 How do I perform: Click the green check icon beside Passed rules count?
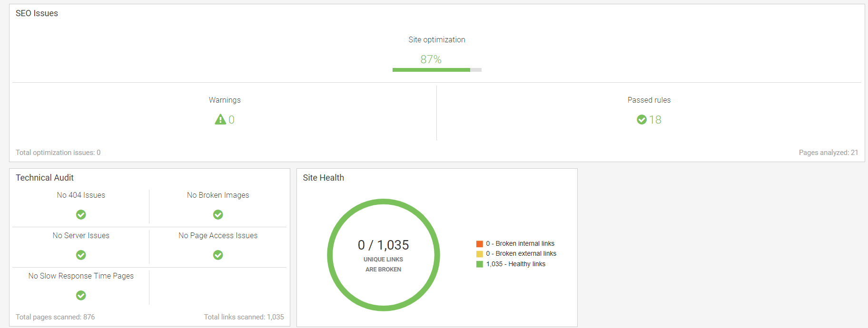[x=641, y=119]
